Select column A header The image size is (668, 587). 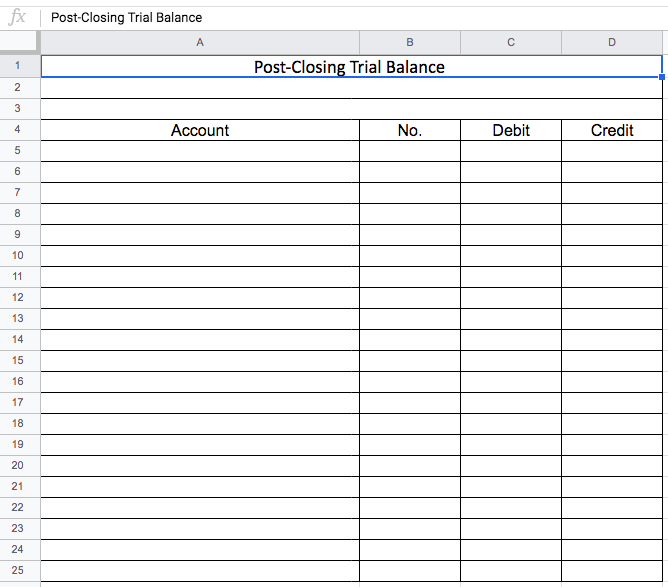[200, 42]
